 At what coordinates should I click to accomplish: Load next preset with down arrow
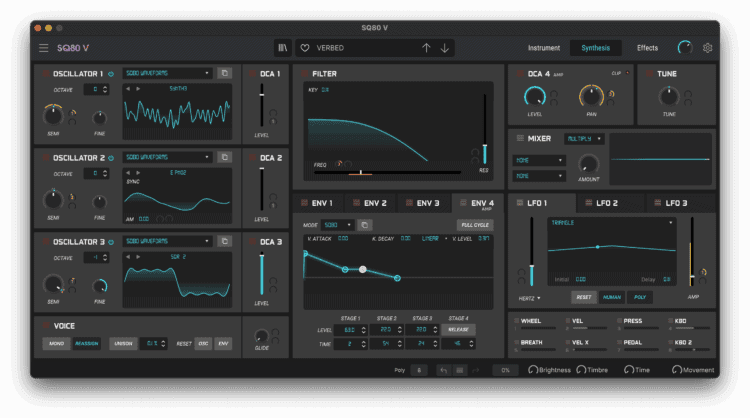point(445,48)
